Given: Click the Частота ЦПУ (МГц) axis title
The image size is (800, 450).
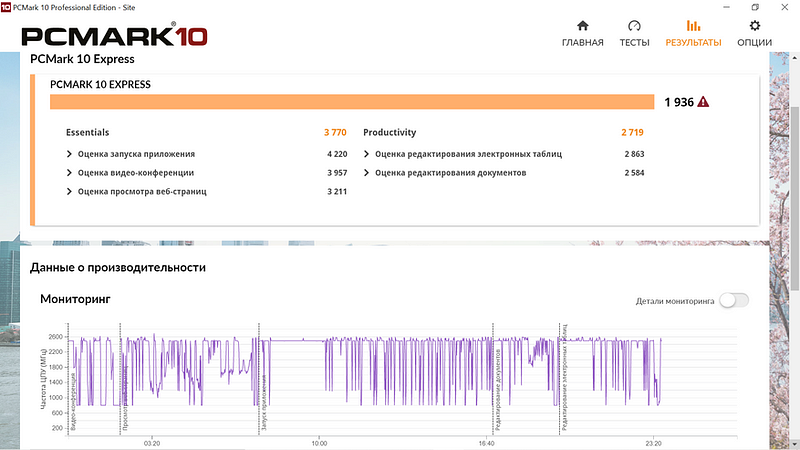Looking at the screenshot, I should point(44,379).
